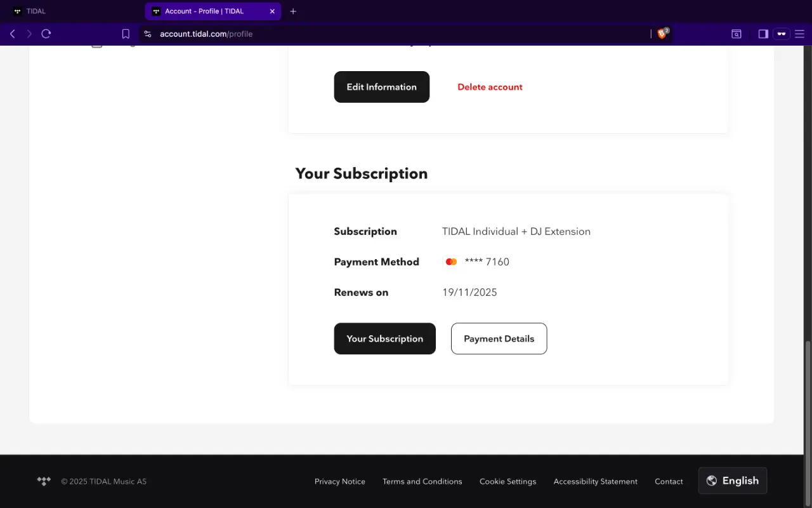Click the TIDAL logo in the footer

pos(44,481)
